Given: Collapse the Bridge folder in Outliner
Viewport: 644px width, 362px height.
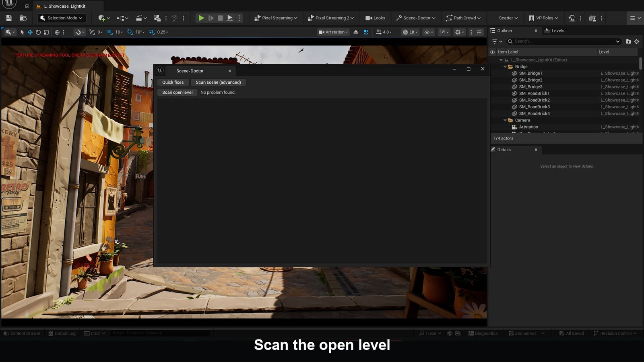Looking at the screenshot, I should point(505,67).
